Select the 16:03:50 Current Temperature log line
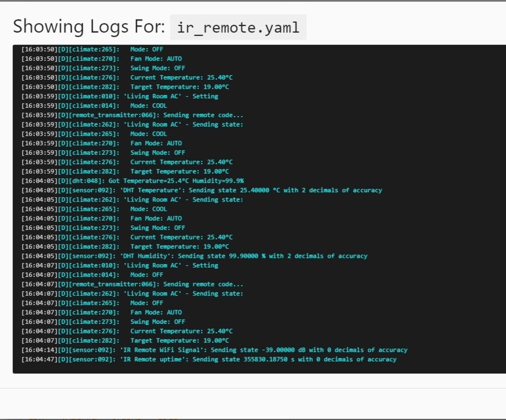The width and height of the screenshot is (506, 420). coord(127,77)
